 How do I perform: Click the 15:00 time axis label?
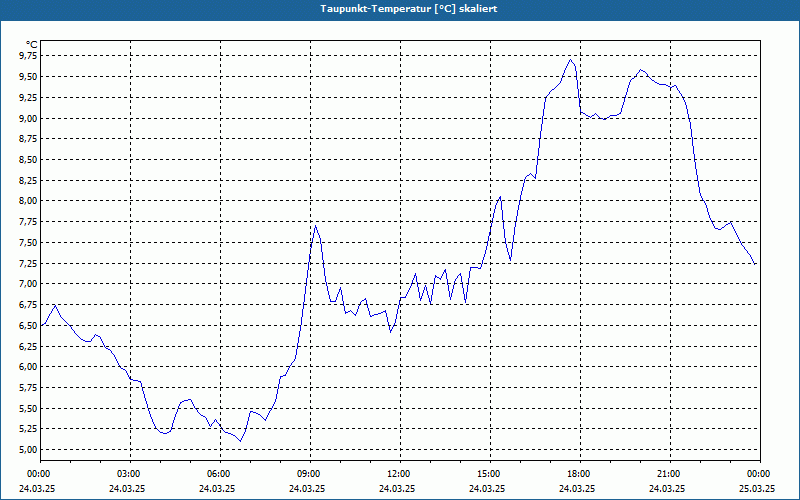490,474
